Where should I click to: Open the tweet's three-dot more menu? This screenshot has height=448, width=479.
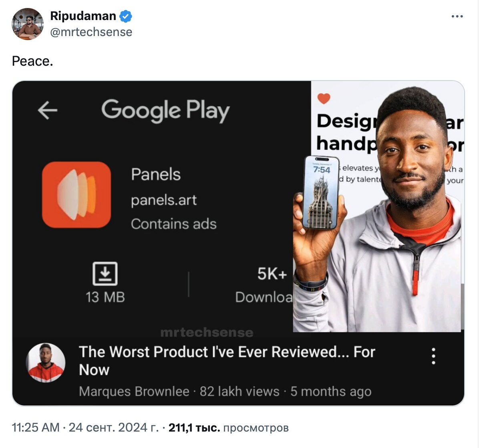[457, 16]
